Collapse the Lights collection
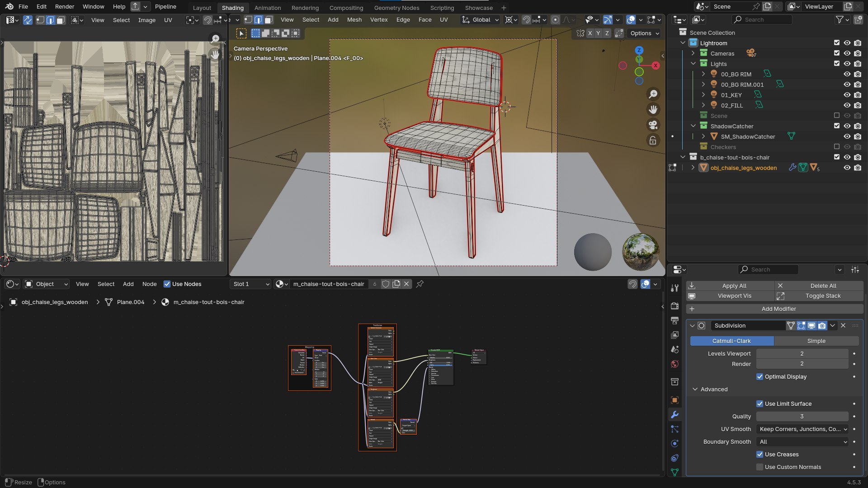 click(x=693, y=64)
